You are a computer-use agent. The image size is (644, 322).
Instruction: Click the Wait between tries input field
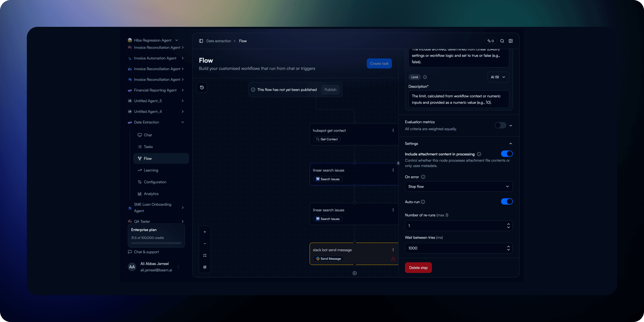(456, 248)
